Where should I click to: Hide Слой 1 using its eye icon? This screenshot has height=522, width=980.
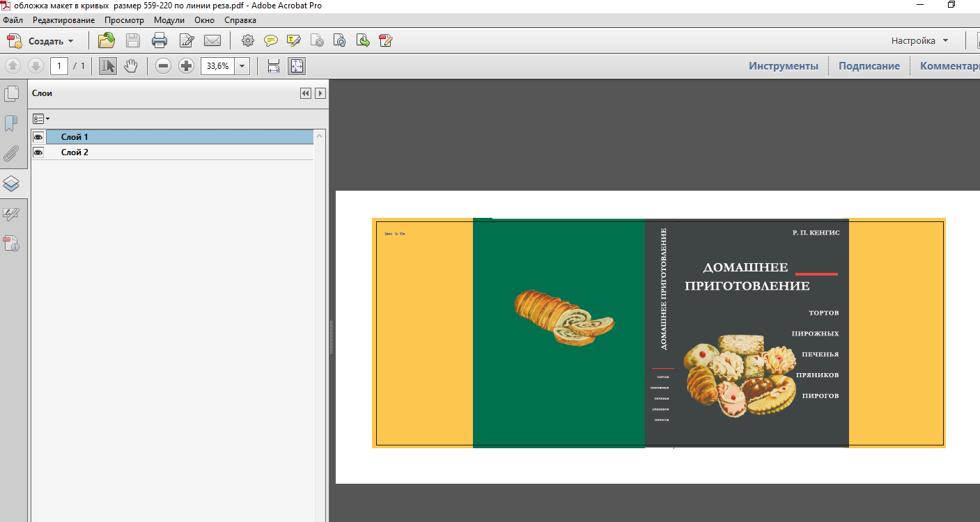pos(38,137)
